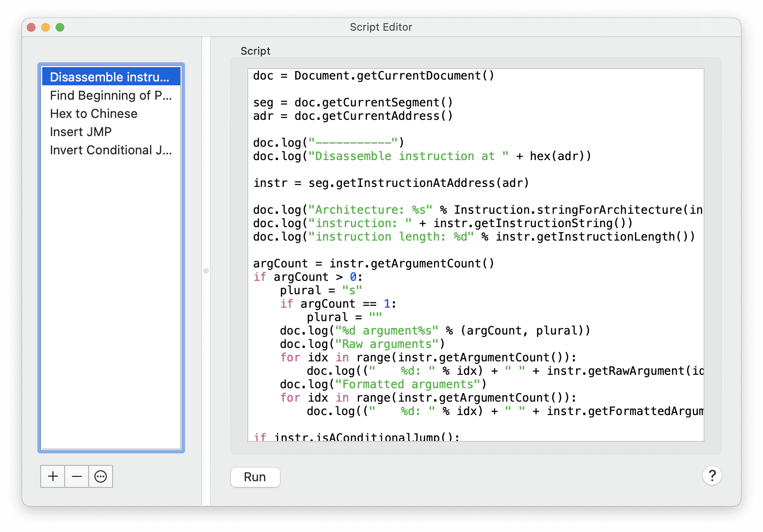Click the plural = "s" line

321,290
